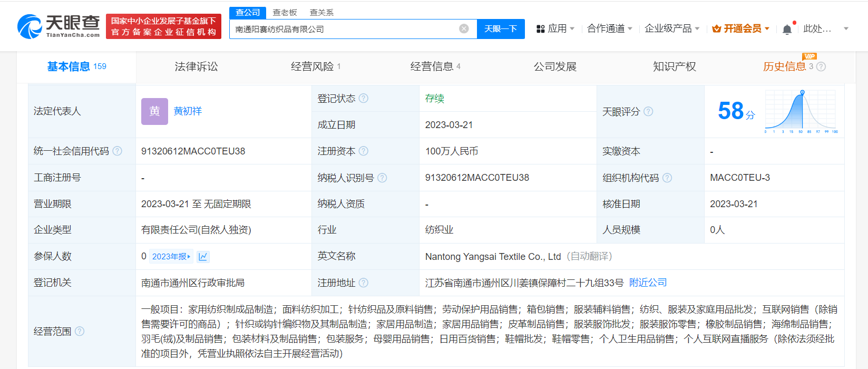Click the 纺织业 industry value
The image size is (868, 369).
tap(440, 230)
